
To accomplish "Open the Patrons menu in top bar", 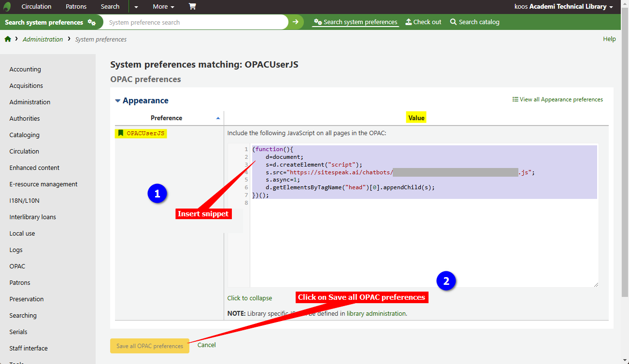I will click(x=76, y=7).
